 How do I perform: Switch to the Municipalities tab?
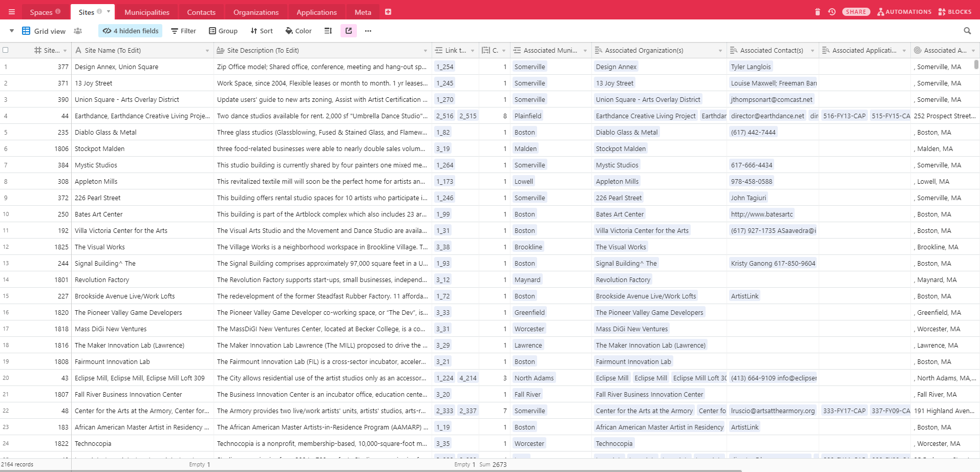[147, 12]
